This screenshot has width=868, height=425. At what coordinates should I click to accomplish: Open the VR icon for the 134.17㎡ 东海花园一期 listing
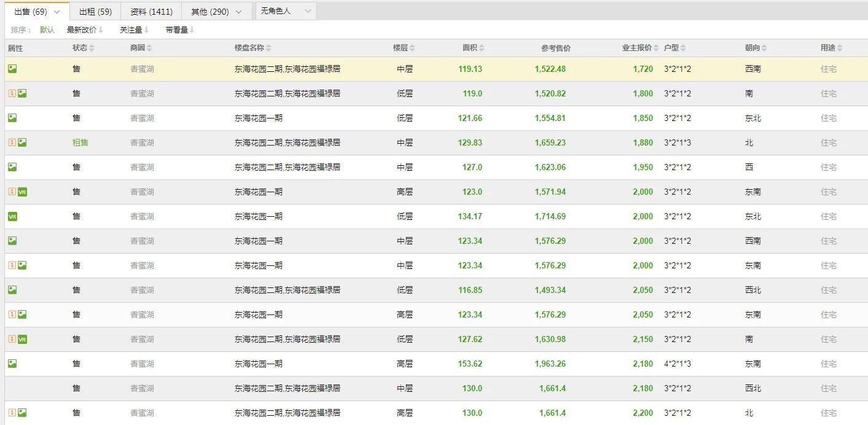pos(13,216)
